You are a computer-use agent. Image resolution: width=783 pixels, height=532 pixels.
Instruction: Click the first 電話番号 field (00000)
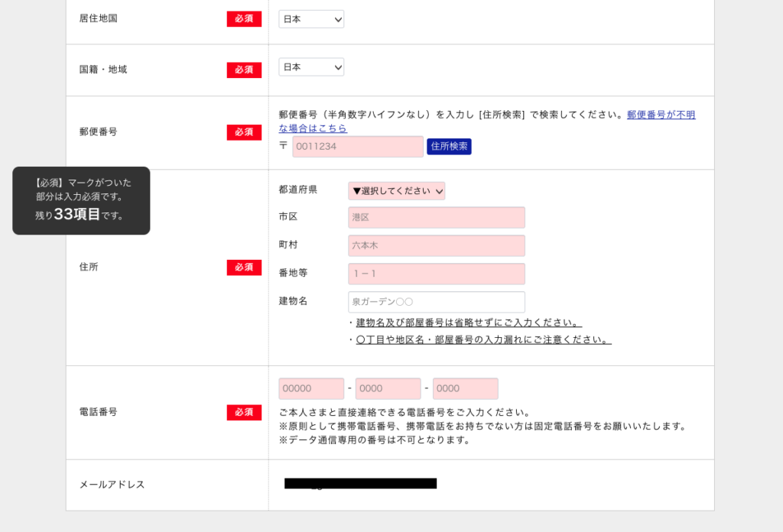(x=311, y=388)
